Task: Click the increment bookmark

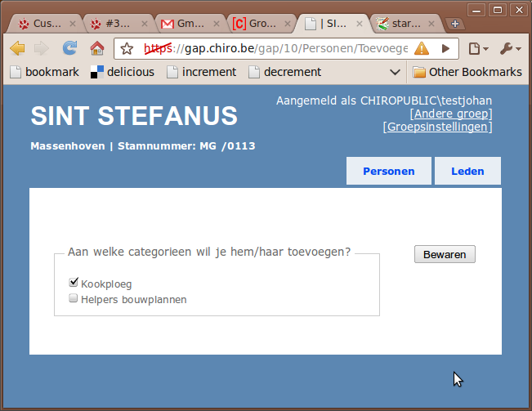Action: pyautogui.click(x=202, y=72)
